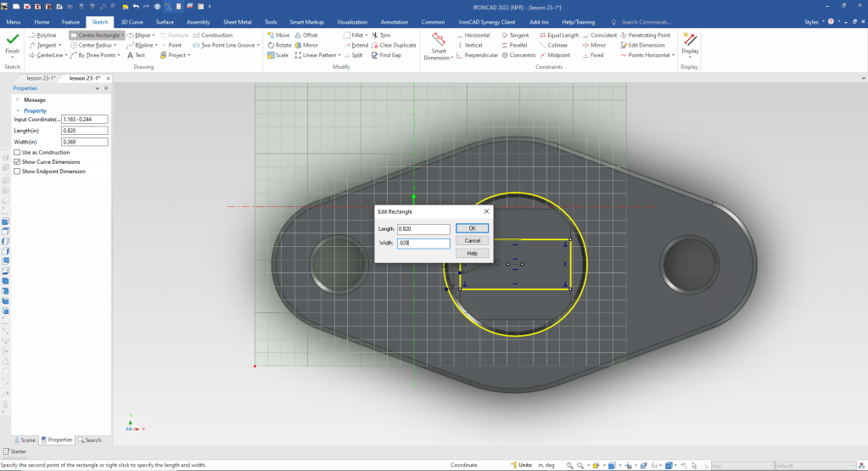Click Cancel in Edit Rectangle dialog
Viewport: 868px width, 471px height.
click(472, 240)
